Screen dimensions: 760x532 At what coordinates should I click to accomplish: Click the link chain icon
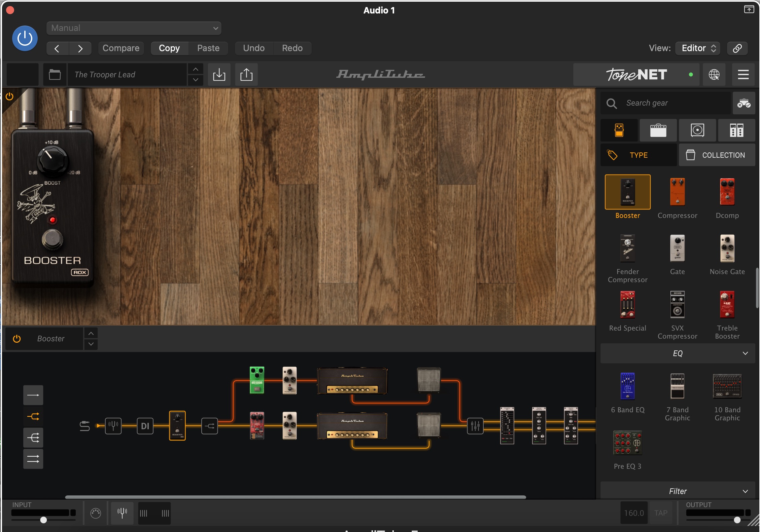[x=737, y=48]
